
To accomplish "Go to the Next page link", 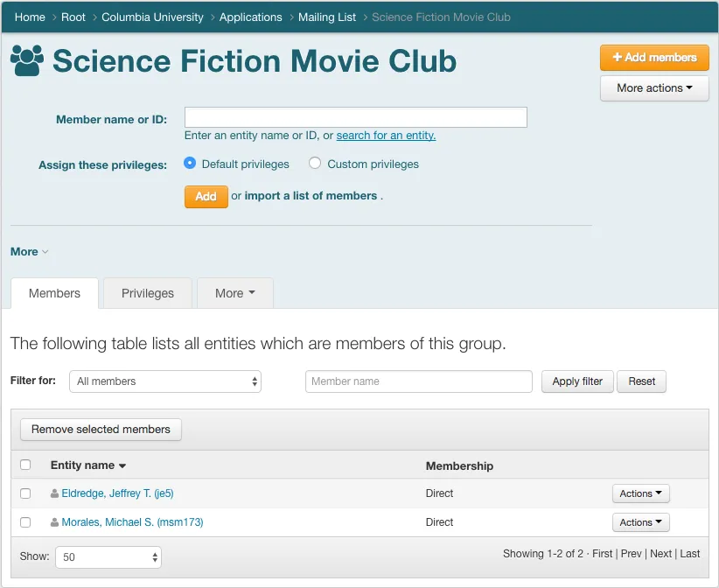I will [x=660, y=554].
